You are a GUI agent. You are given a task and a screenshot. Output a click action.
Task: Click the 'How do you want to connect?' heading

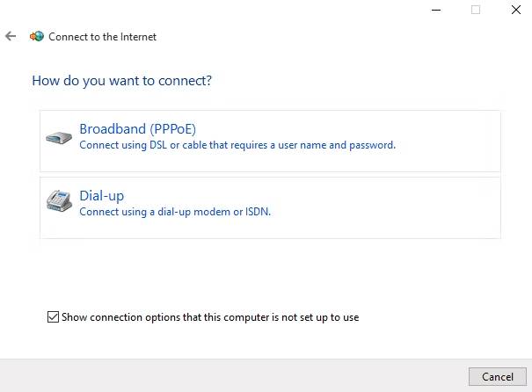122,81
